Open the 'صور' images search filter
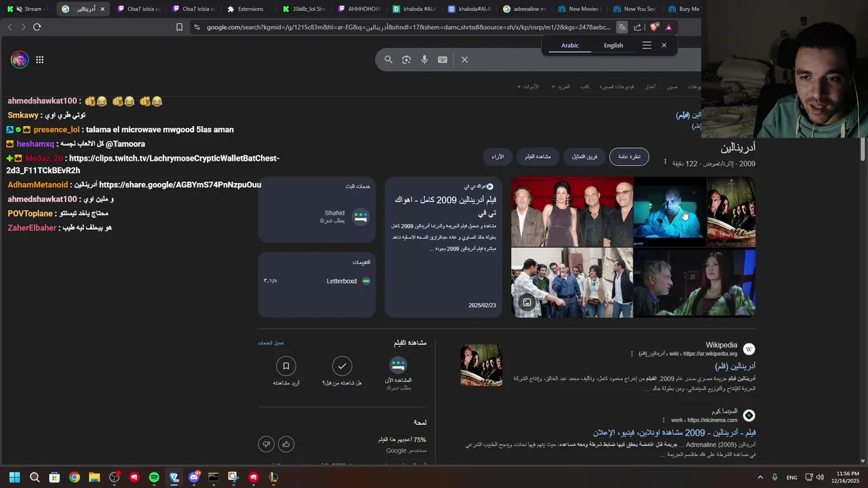Image resolution: width=868 pixels, height=488 pixels. [x=672, y=87]
